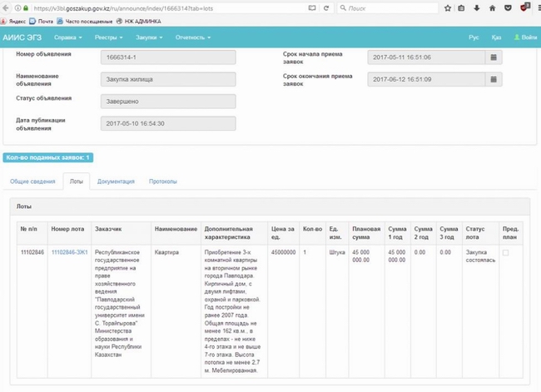541x392 pixels.
Task: Switch to the Общие сведения tab
Action: coord(32,181)
